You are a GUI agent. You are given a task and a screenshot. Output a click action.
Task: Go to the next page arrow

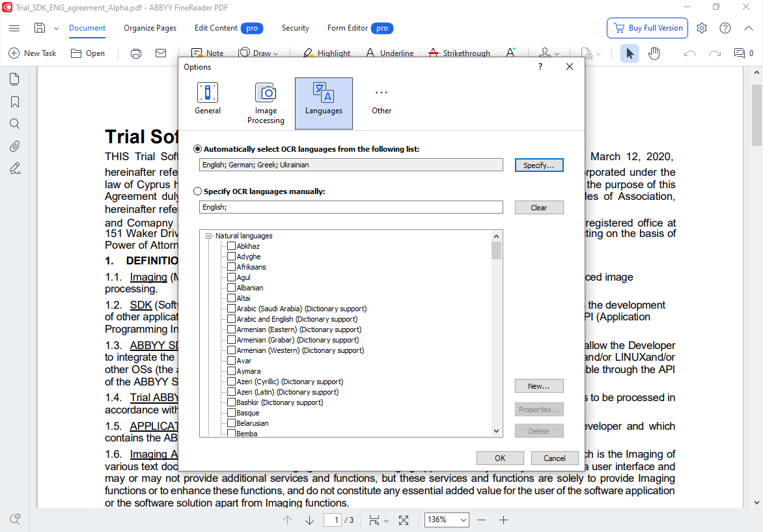click(309, 520)
